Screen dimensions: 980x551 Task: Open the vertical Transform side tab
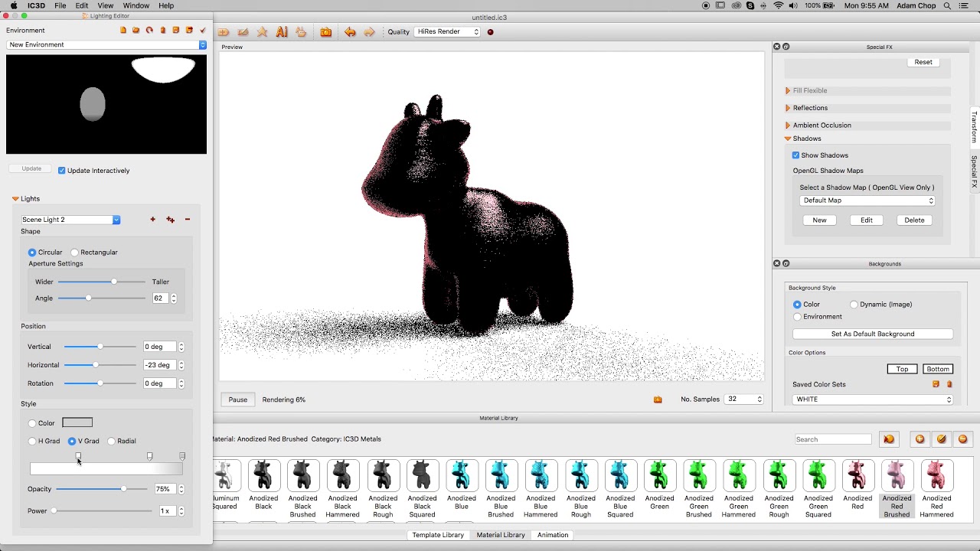(975, 127)
